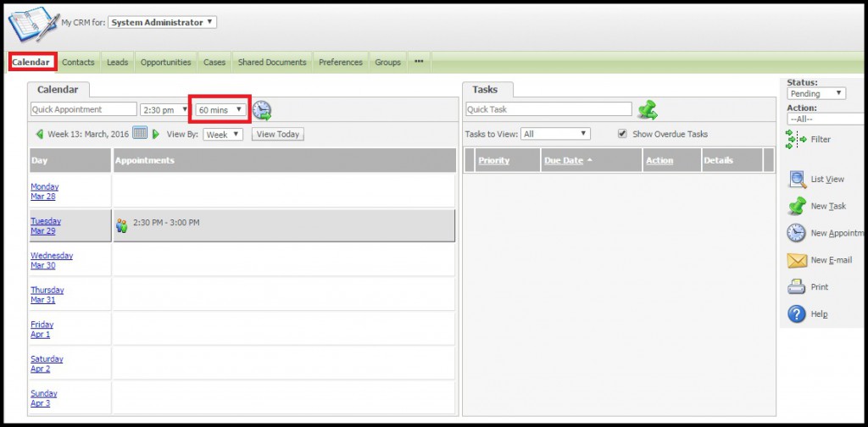Click the View Today button
This screenshot has width=868, height=427.
point(277,134)
